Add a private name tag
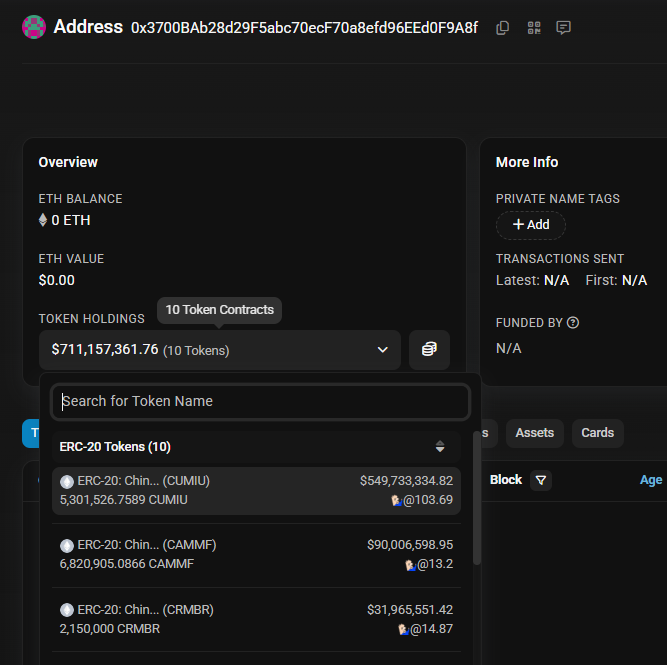 click(531, 225)
